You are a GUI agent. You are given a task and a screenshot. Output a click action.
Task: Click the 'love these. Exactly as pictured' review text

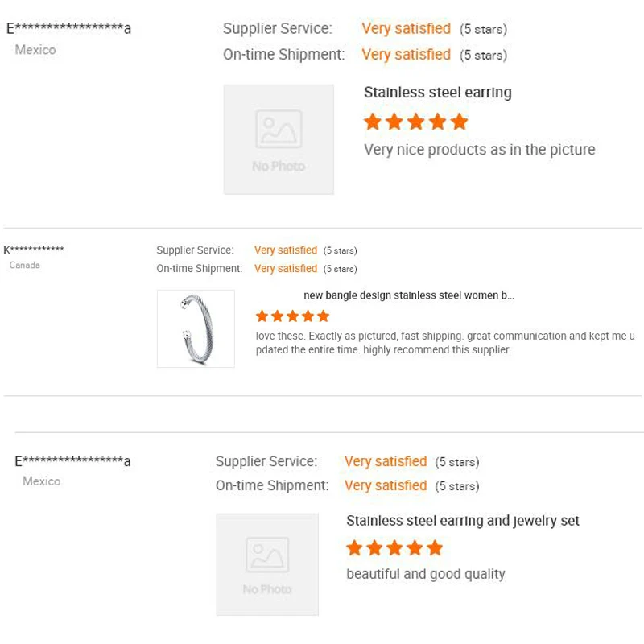(445, 343)
